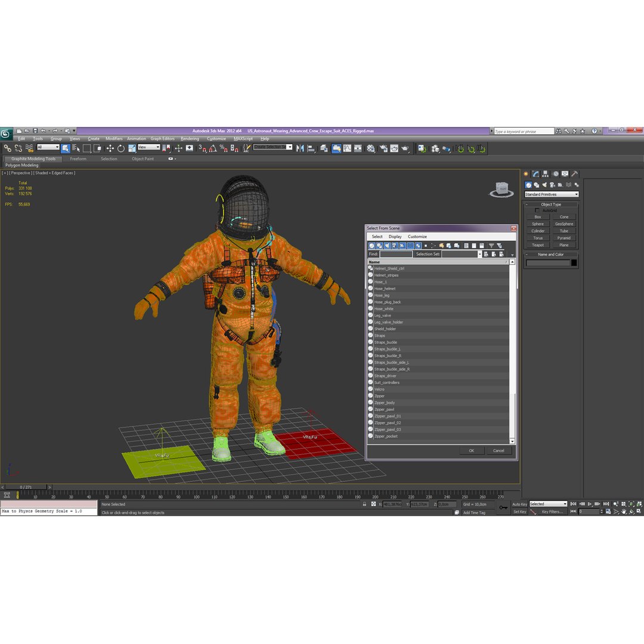The width and height of the screenshot is (644, 644).
Task: Open the Display panel tab icon
Action: (x=565, y=174)
